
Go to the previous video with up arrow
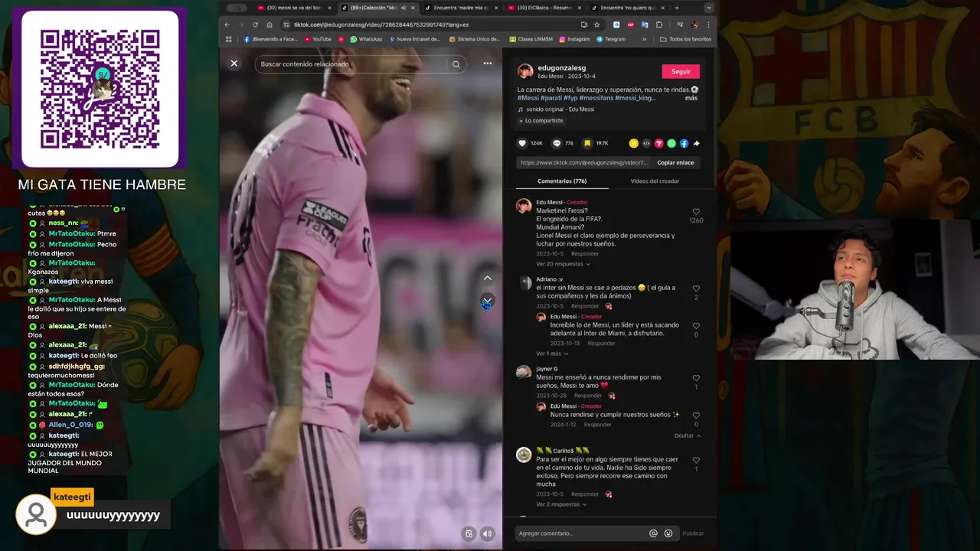(488, 278)
